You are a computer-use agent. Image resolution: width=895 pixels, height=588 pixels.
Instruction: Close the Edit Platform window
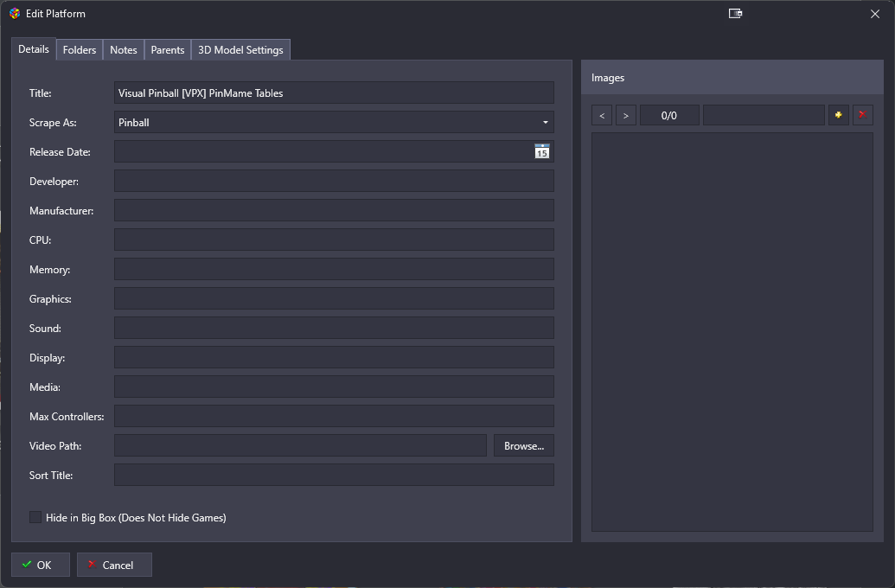874,13
